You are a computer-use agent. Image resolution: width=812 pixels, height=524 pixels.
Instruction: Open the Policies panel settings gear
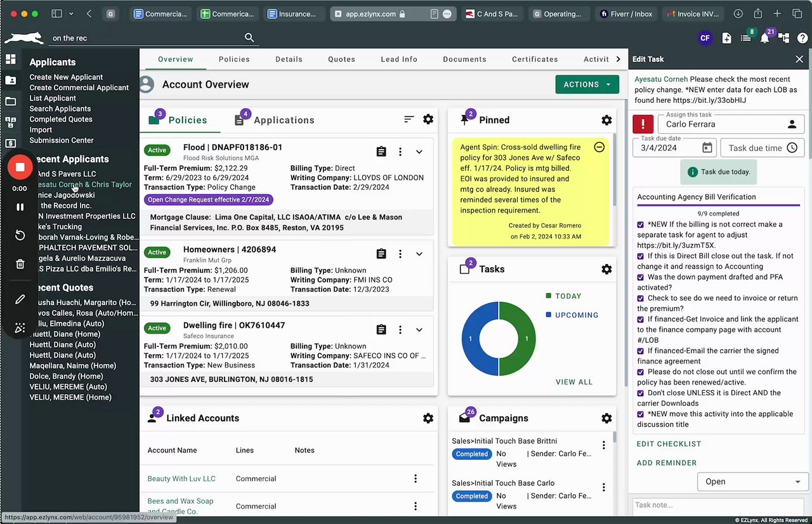point(428,119)
